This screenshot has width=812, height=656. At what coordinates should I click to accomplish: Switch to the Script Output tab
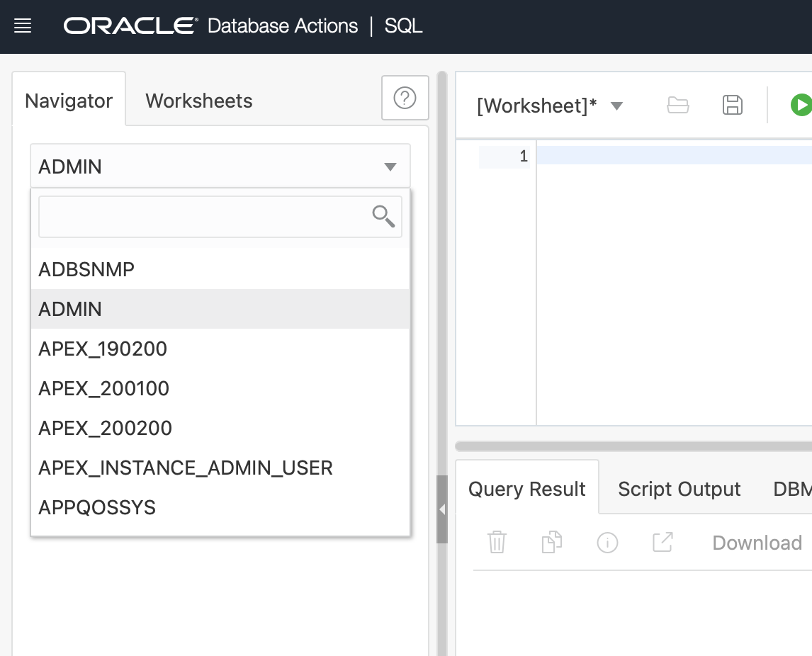[678, 488]
